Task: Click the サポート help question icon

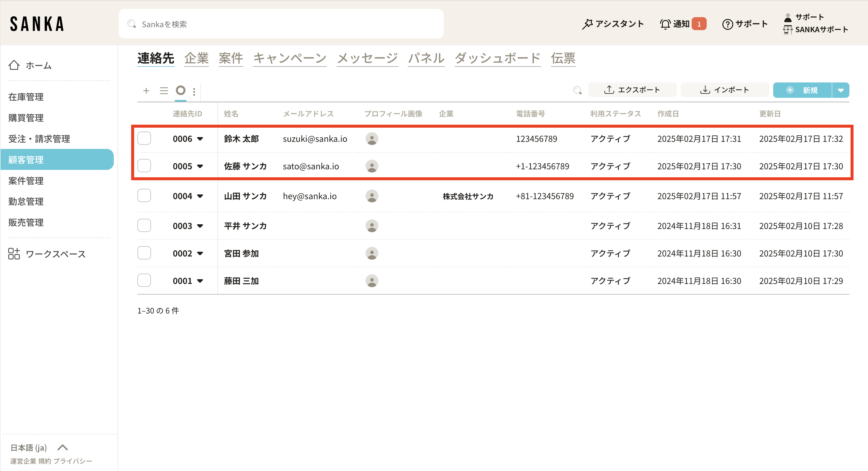Action: [x=727, y=24]
